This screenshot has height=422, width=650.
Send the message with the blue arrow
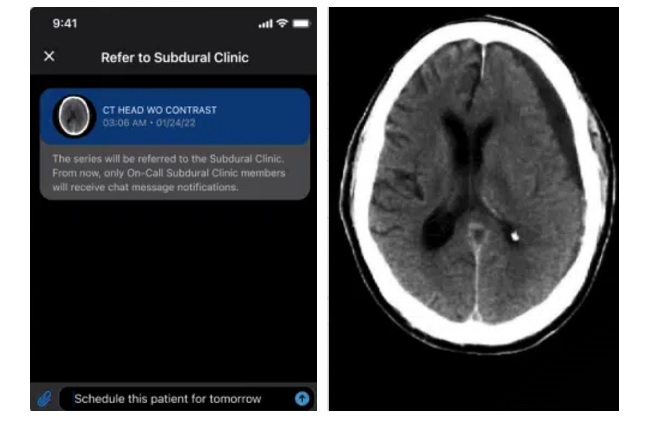click(302, 398)
